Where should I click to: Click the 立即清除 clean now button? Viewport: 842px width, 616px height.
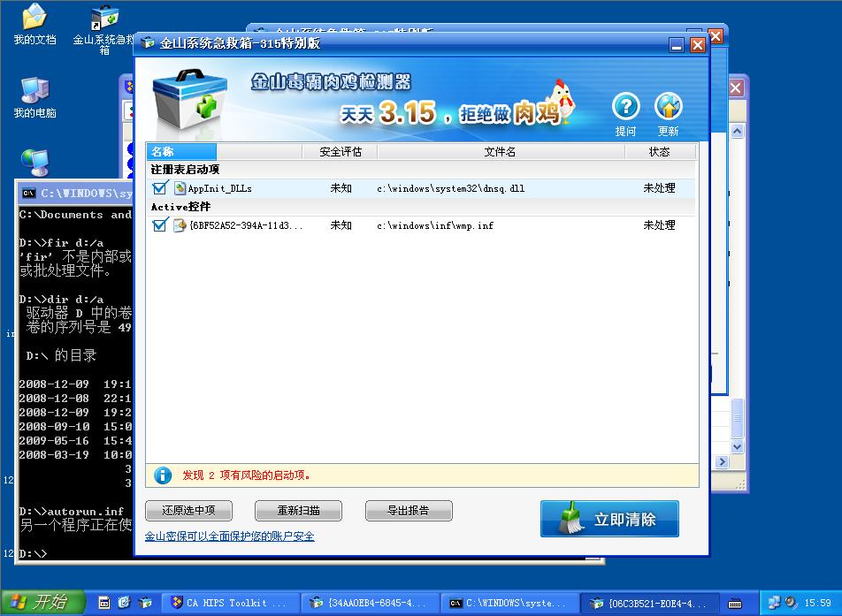click(x=609, y=518)
